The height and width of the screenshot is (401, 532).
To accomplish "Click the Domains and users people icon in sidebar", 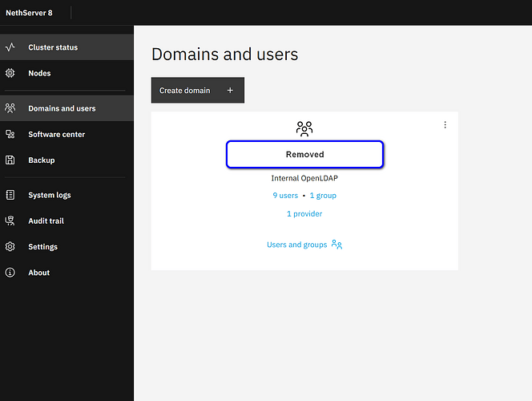I will 10,108.
